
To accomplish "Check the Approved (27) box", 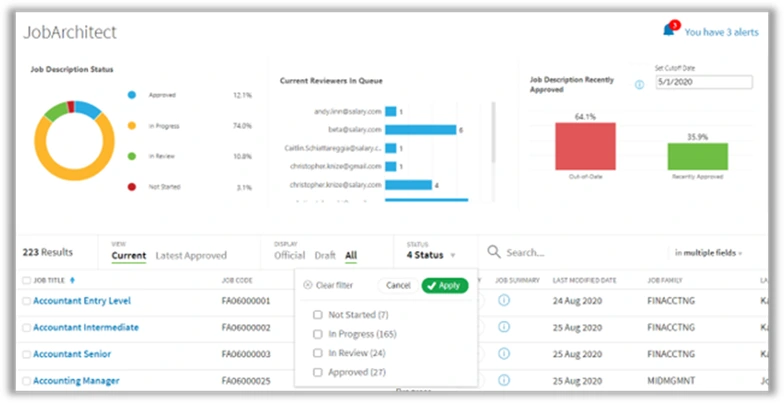I will pyautogui.click(x=318, y=372).
